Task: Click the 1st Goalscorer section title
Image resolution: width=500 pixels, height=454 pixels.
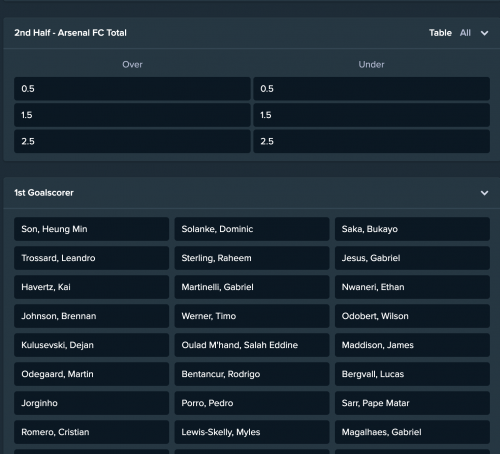Action: pyautogui.click(x=44, y=193)
